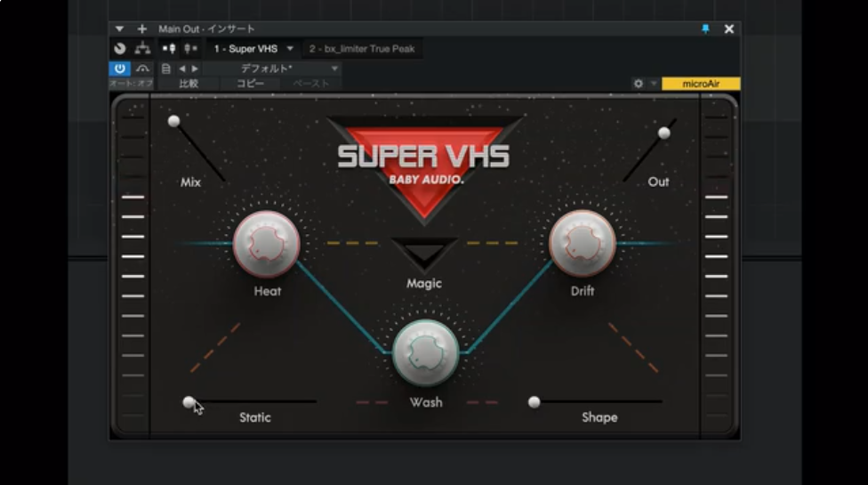
Task: Open plugin settings gear icon
Action: (639, 84)
